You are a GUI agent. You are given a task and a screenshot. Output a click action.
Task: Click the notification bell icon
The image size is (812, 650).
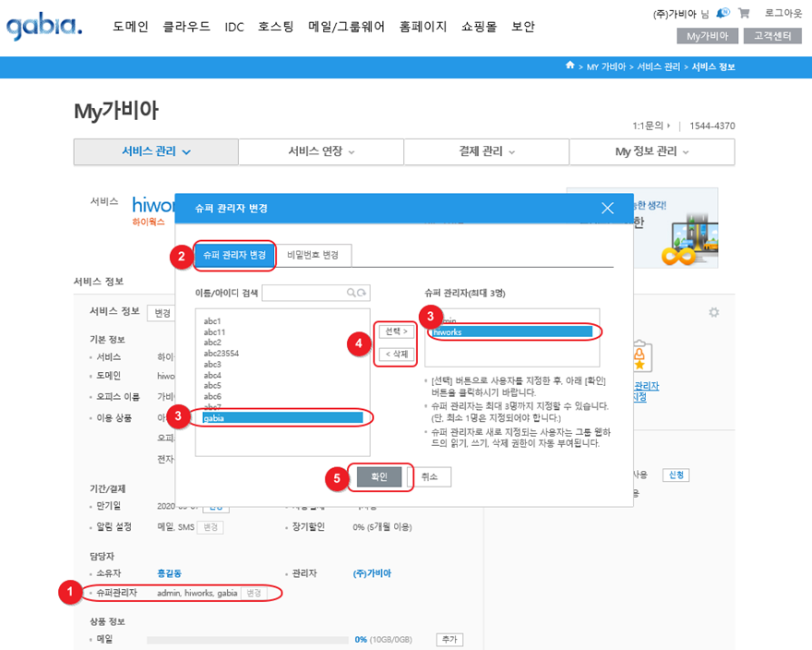(722, 13)
